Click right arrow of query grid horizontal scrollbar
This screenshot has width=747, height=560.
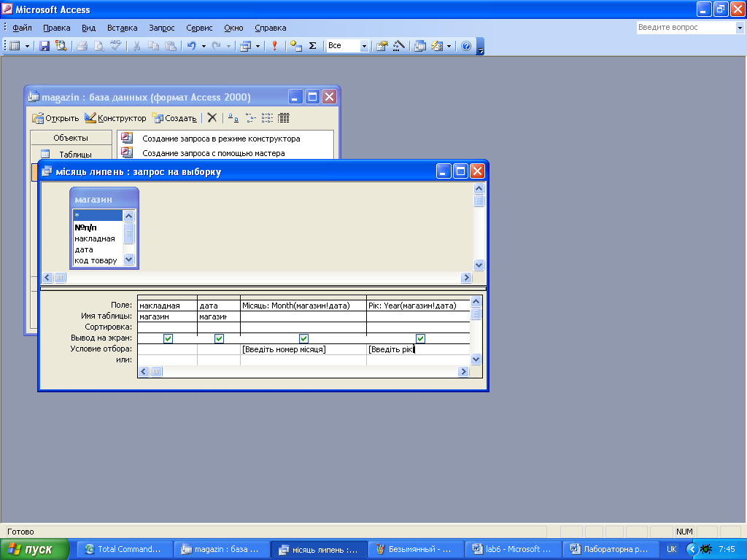pos(463,371)
